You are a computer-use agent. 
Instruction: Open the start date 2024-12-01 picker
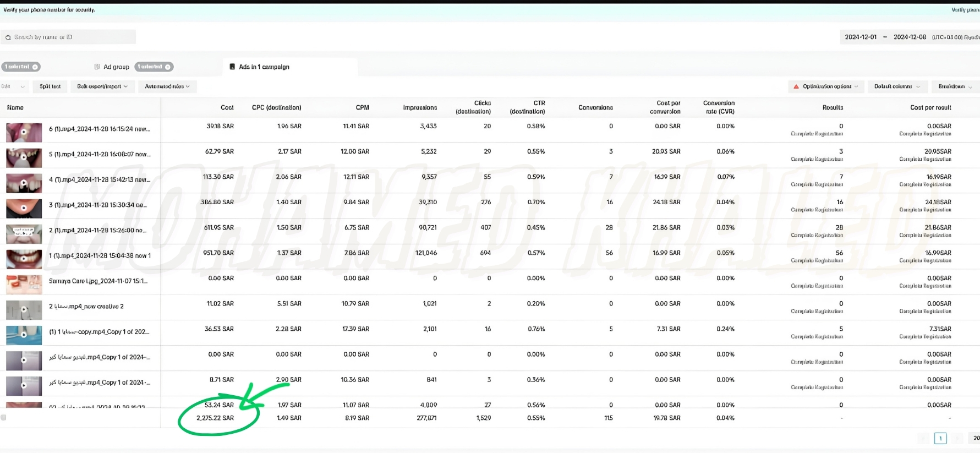click(861, 37)
